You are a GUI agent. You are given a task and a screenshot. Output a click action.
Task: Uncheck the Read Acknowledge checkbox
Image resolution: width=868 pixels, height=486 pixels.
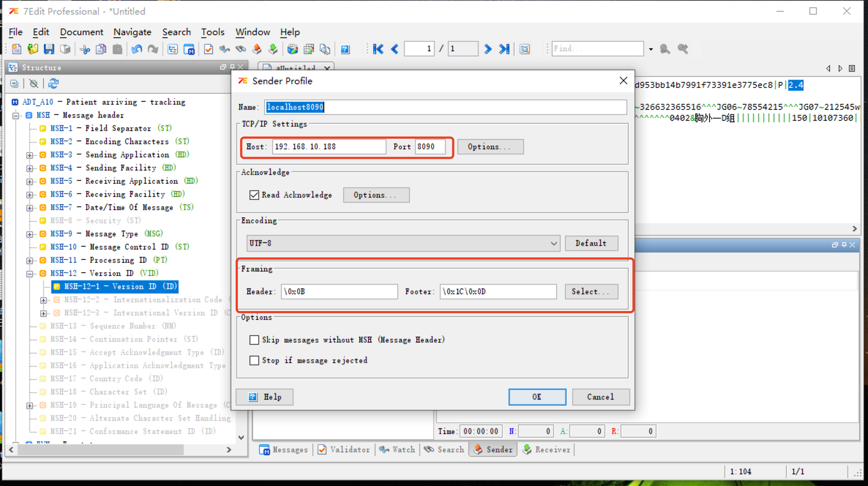(254, 195)
